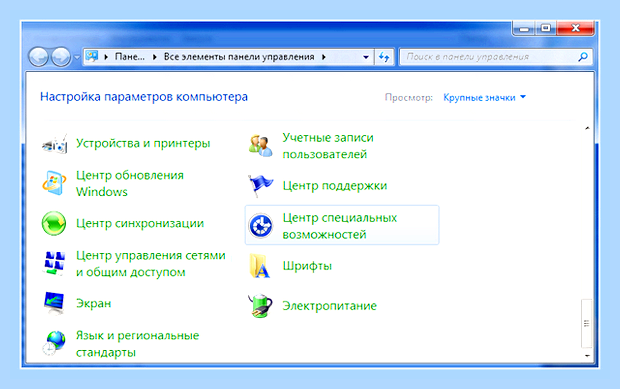
Task: Open the address bar history dropdown arrow
Action: [x=366, y=57]
